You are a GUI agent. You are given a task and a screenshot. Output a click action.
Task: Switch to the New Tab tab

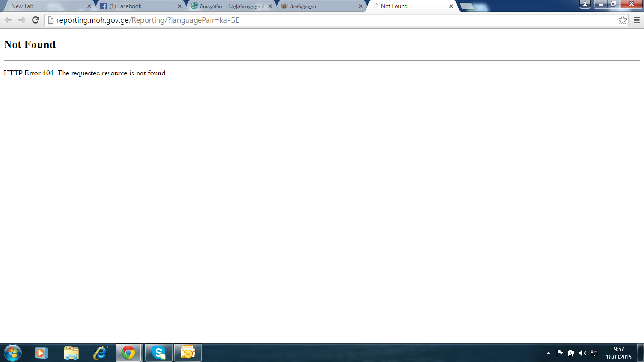[x=47, y=6]
